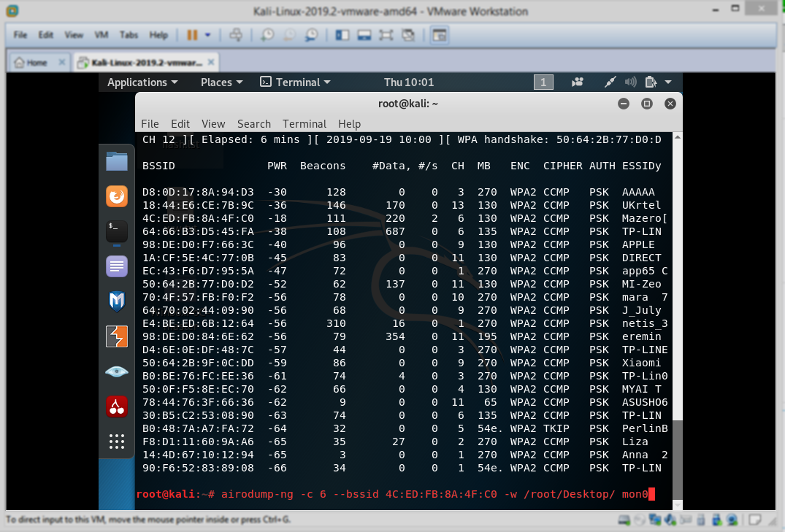
Task: Open the VMware snapshot manager icon
Action: pos(311,35)
